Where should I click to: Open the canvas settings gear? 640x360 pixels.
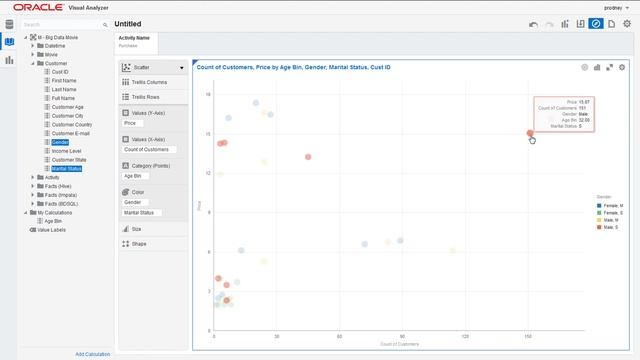coord(627,24)
